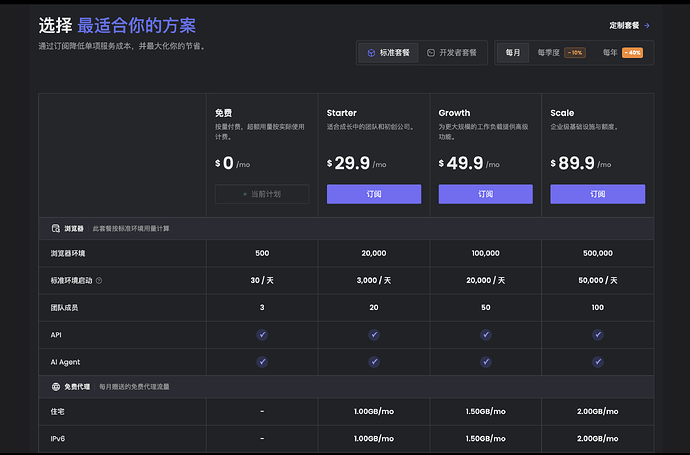Click the 当前计划 button on free plan
Image resolution: width=690 pixels, height=455 pixels.
pos(262,194)
